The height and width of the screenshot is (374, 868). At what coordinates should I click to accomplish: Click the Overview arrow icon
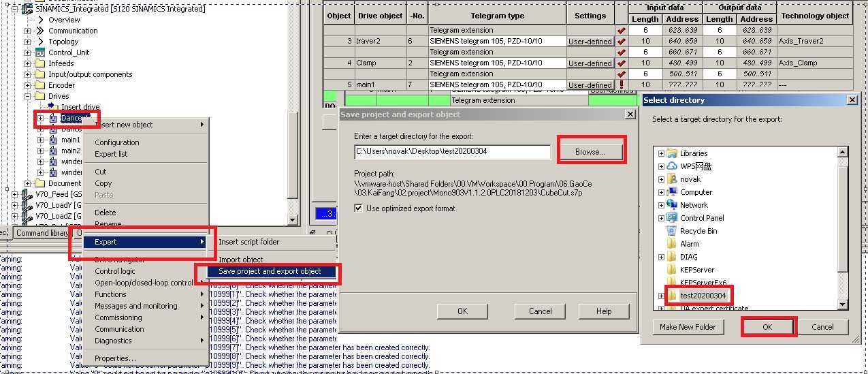tap(39, 20)
